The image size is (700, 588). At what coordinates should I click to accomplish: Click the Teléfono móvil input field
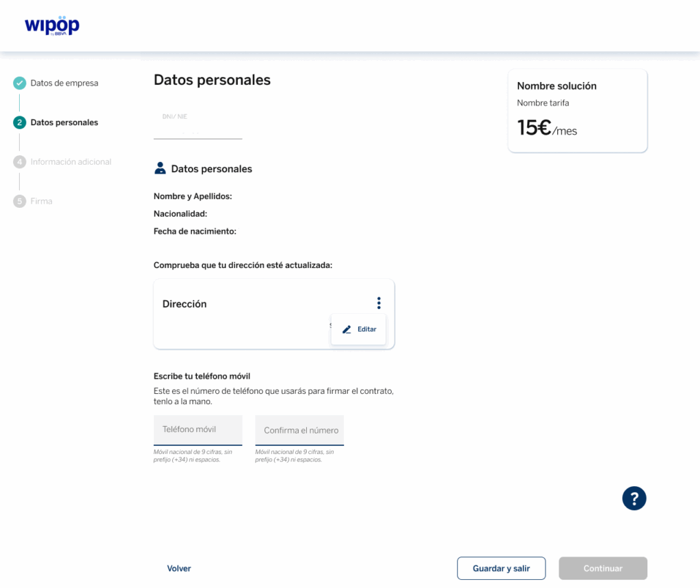(198, 430)
